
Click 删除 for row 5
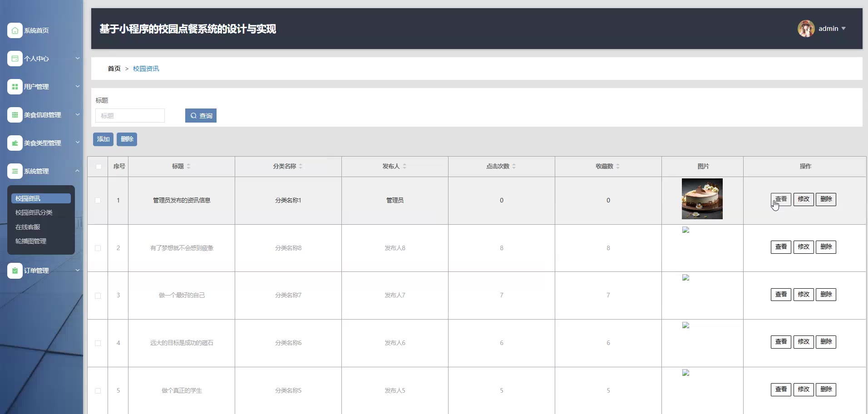tap(826, 389)
